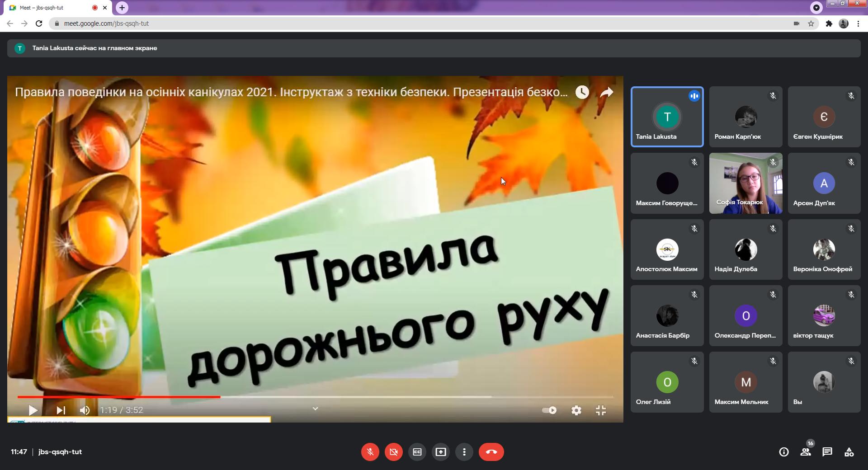Toggle the camera off button
This screenshot has height=470, width=868.
coord(393,452)
